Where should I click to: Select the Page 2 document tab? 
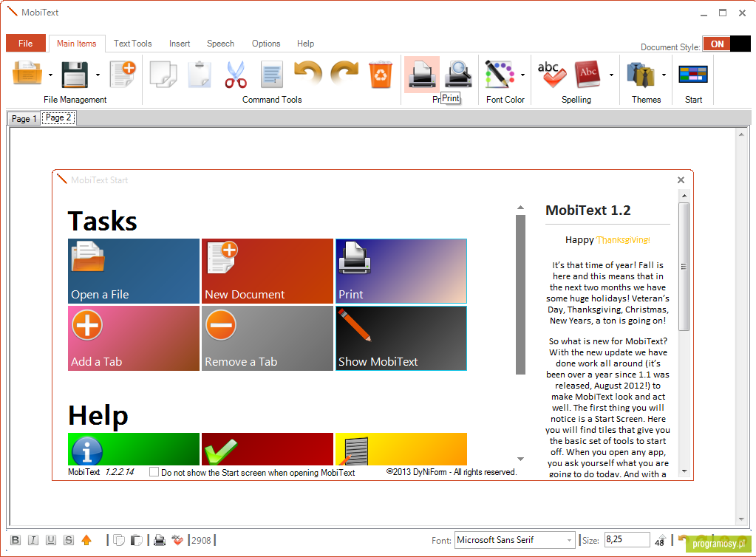pyautogui.click(x=58, y=117)
